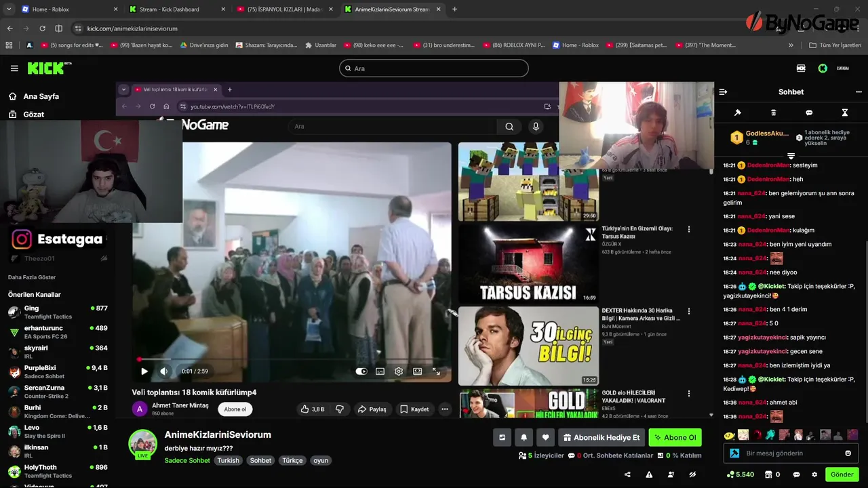The width and height of the screenshot is (868, 488).
Task: Click the chat bubble mode icon
Action: point(809,113)
